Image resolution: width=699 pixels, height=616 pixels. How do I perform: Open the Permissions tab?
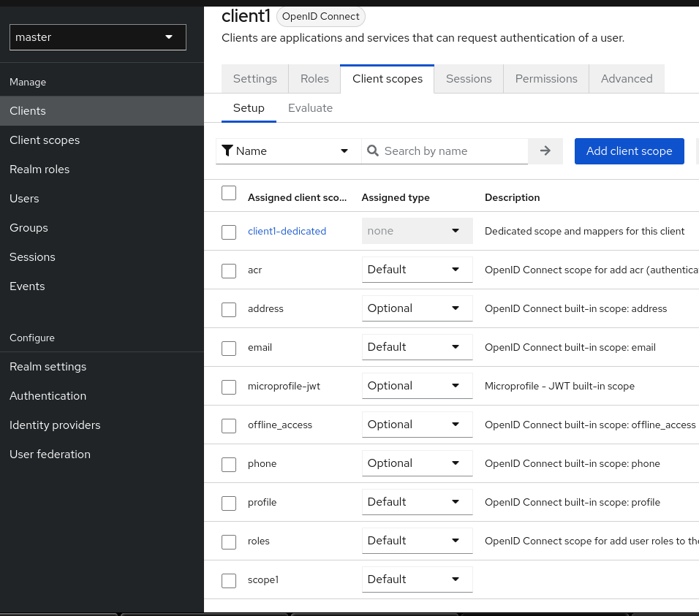[x=546, y=79]
